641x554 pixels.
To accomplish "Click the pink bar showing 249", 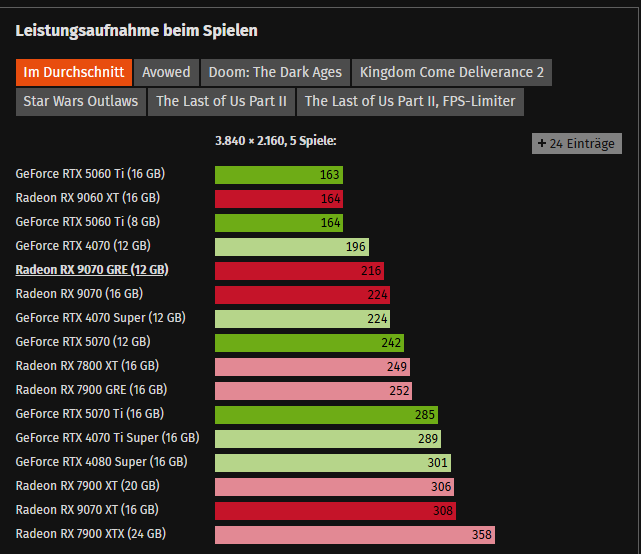I will (x=312, y=367).
